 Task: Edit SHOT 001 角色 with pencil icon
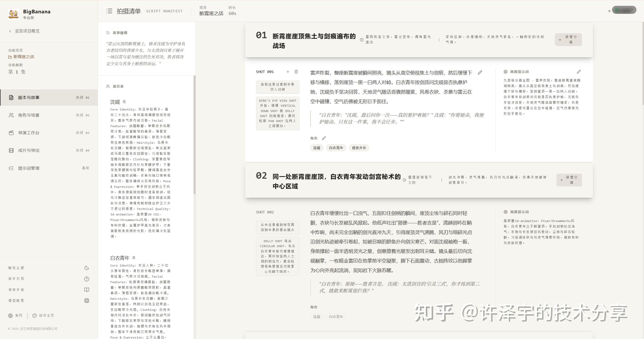coord(324,138)
